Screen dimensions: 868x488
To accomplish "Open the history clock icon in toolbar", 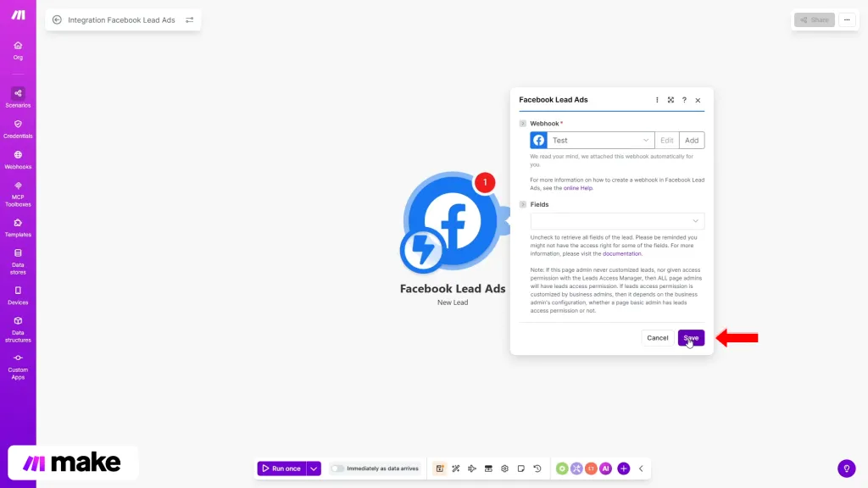I will pyautogui.click(x=537, y=469).
